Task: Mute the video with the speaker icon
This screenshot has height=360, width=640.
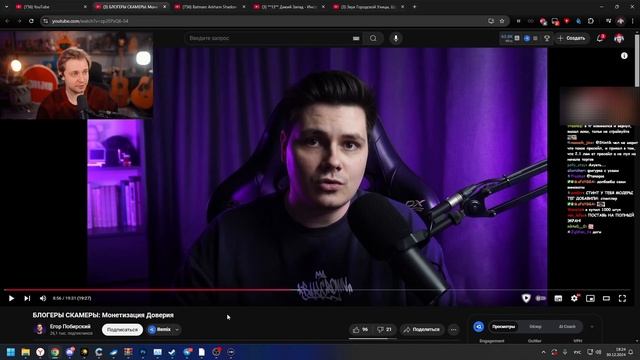Action: point(43,298)
